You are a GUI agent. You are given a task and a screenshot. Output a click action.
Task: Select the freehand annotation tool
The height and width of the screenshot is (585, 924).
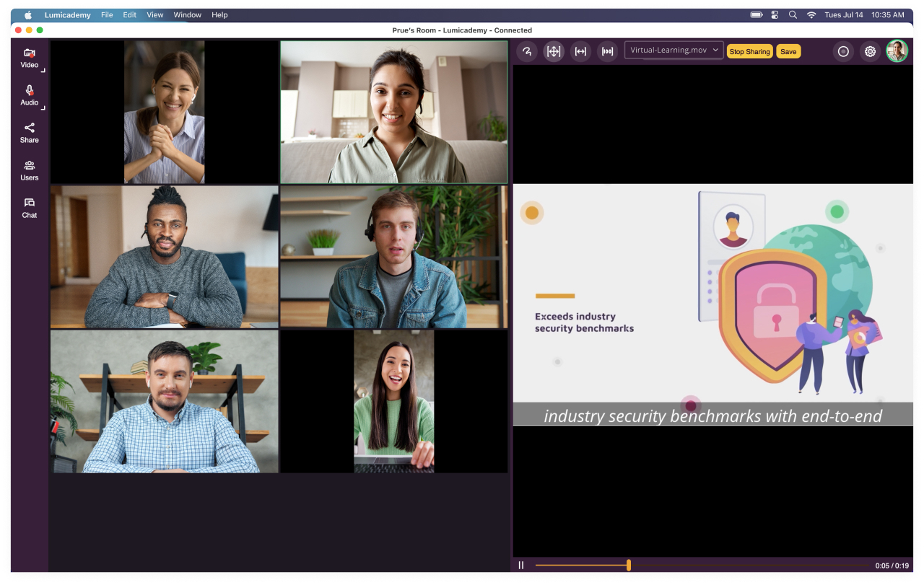527,51
